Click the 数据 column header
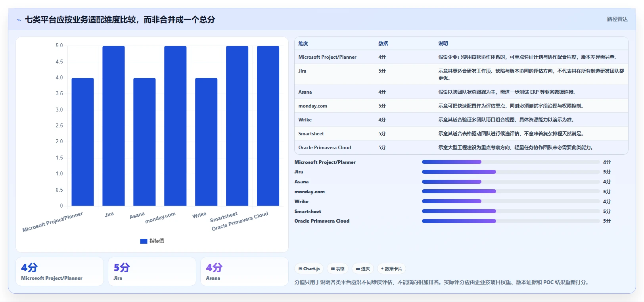 coord(383,44)
